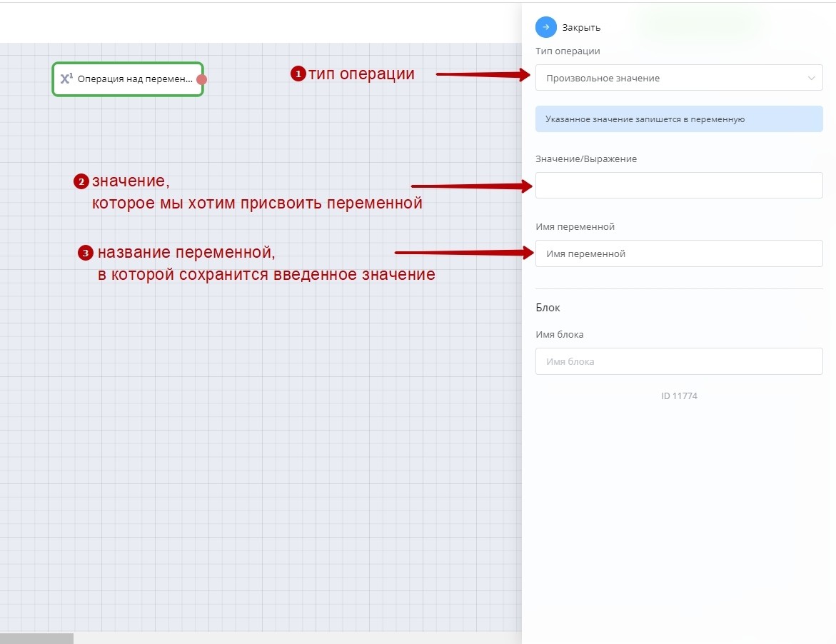
Task: Click the red output connector dot on the node
Action: (202, 79)
